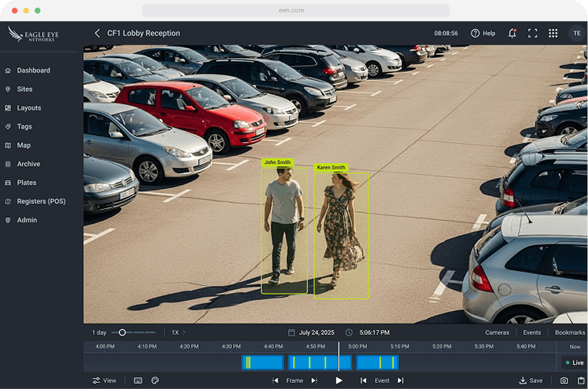Open the calendar date picker icon
Image resolution: width=588 pixels, height=389 pixels.
pos(291,332)
